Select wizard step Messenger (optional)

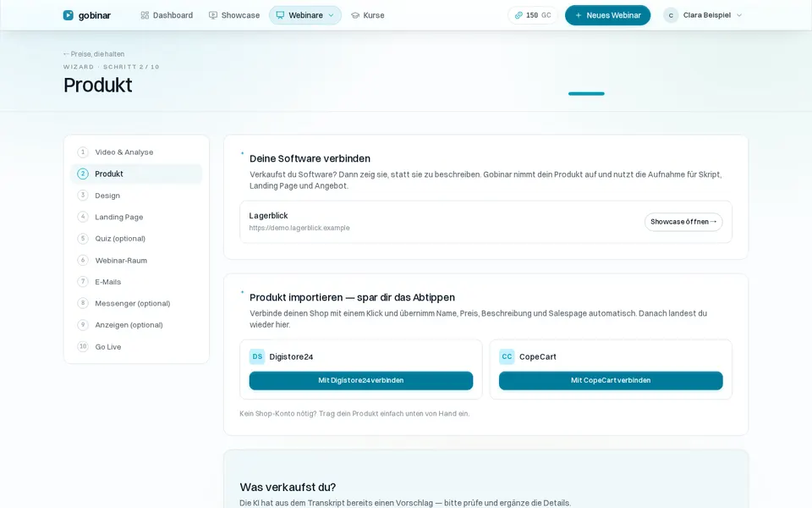click(x=136, y=303)
